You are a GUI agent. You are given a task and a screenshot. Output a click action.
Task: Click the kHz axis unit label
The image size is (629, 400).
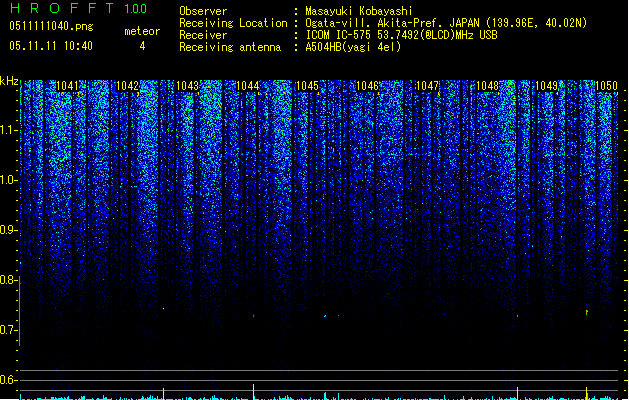tap(9, 82)
